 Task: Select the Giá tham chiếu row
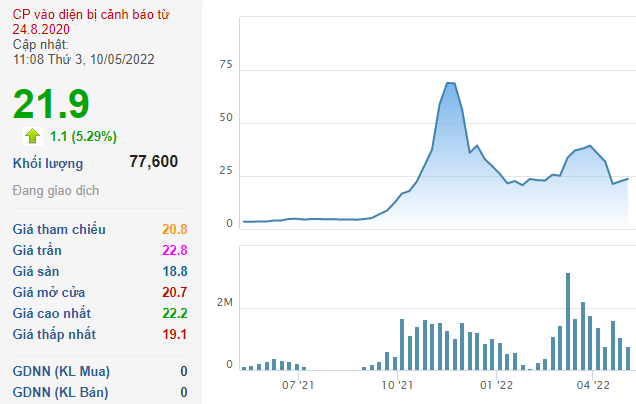click(x=100, y=229)
